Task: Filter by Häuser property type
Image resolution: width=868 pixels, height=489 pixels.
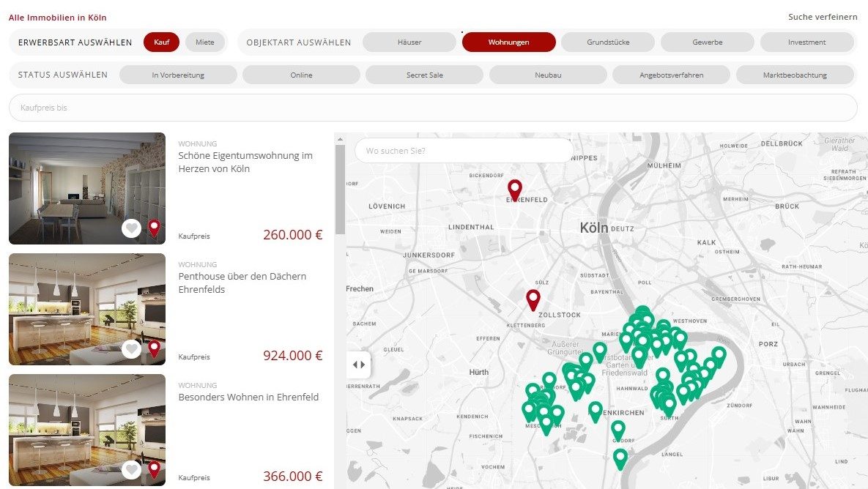Action: (x=409, y=42)
